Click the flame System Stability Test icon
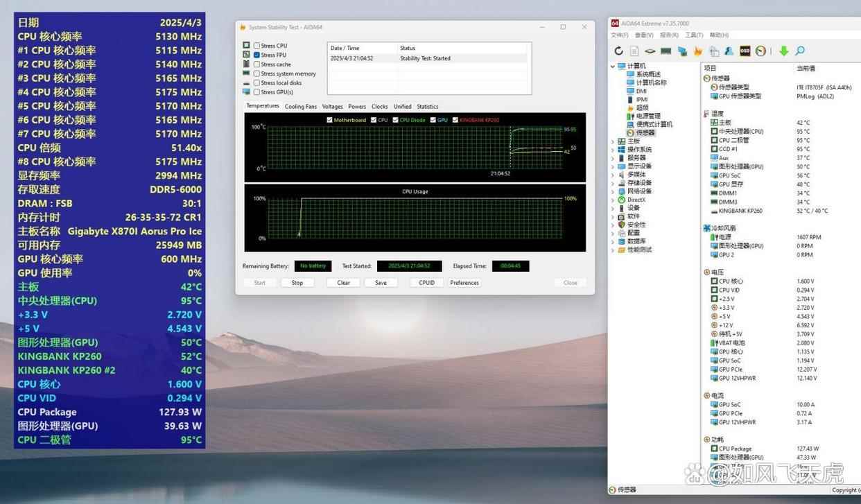The height and width of the screenshot is (504, 861). click(x=698, y=51)
